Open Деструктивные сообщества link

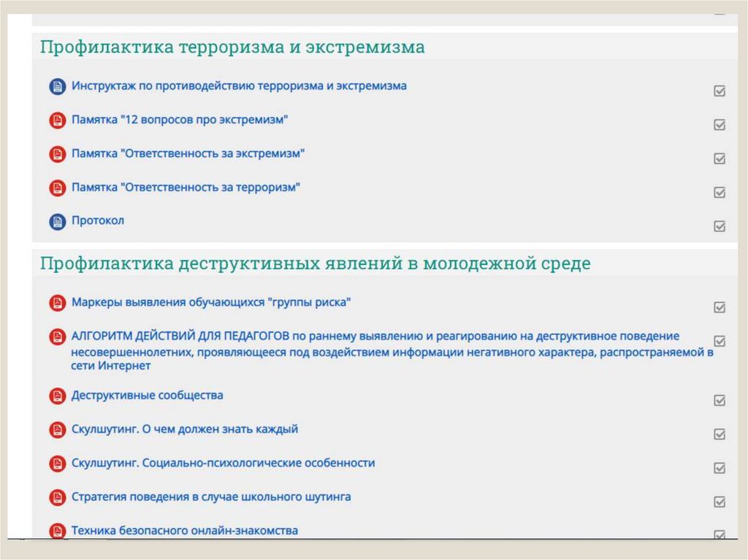tap(148, 396)
